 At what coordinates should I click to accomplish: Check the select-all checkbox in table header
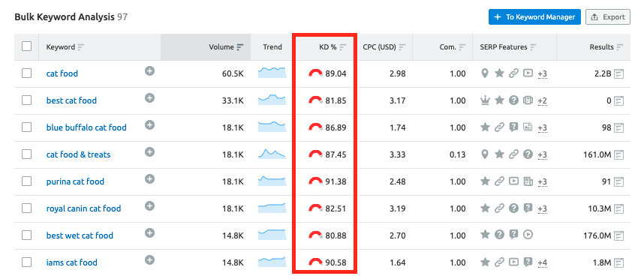[x=27, y=46]
